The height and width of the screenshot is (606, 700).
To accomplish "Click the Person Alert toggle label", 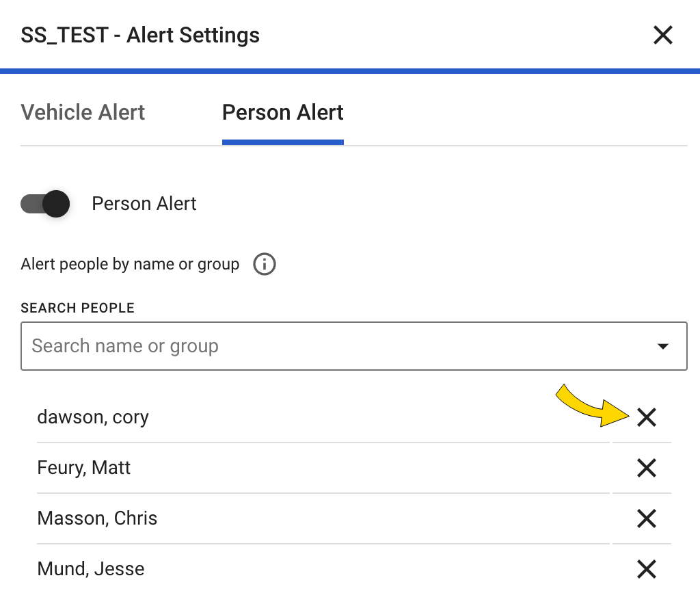I will 144,204.
